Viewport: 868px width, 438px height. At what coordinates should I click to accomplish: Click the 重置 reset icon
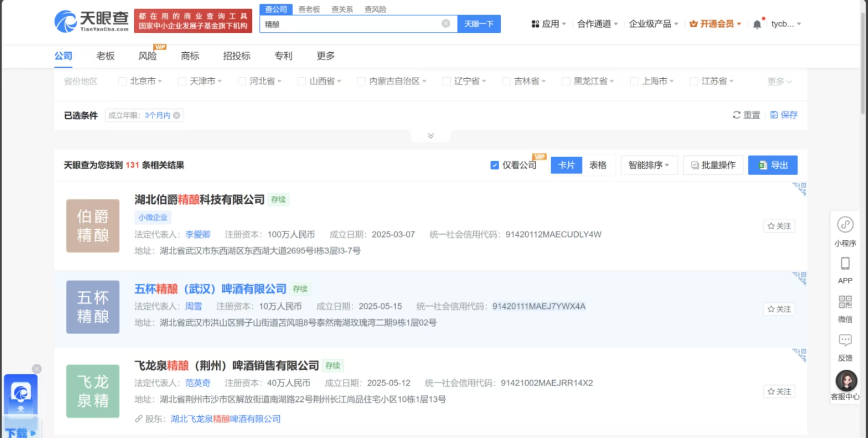coord(736,115)
